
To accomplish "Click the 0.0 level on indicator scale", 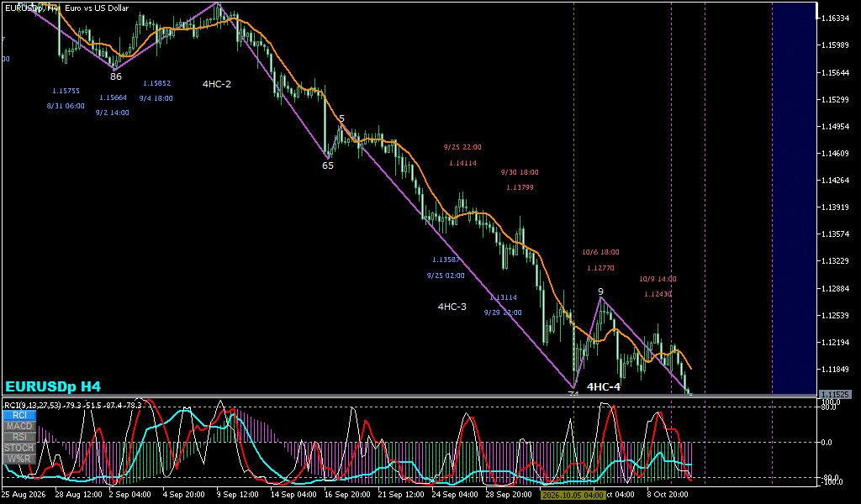I will click(x=826, y=443).
